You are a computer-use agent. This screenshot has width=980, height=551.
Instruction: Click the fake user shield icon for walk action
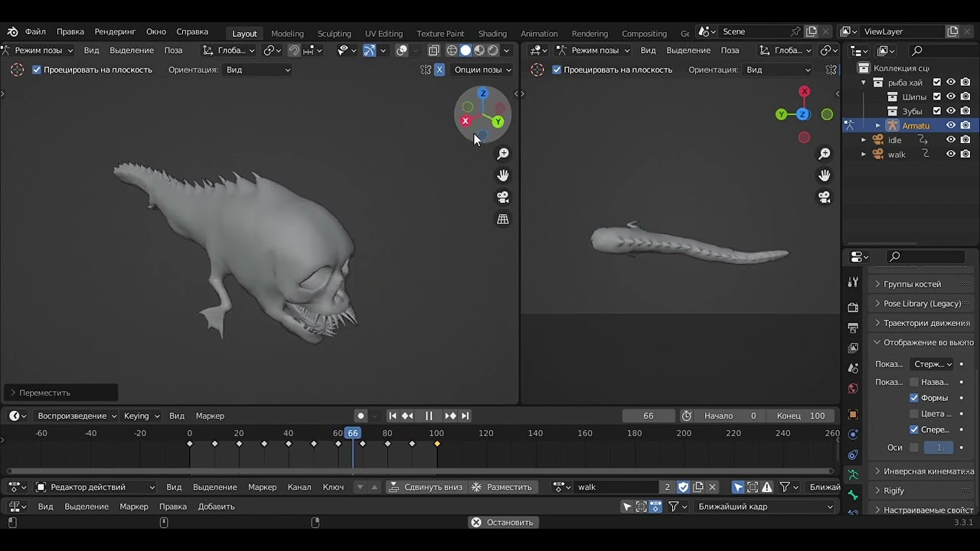click(684, 487)
